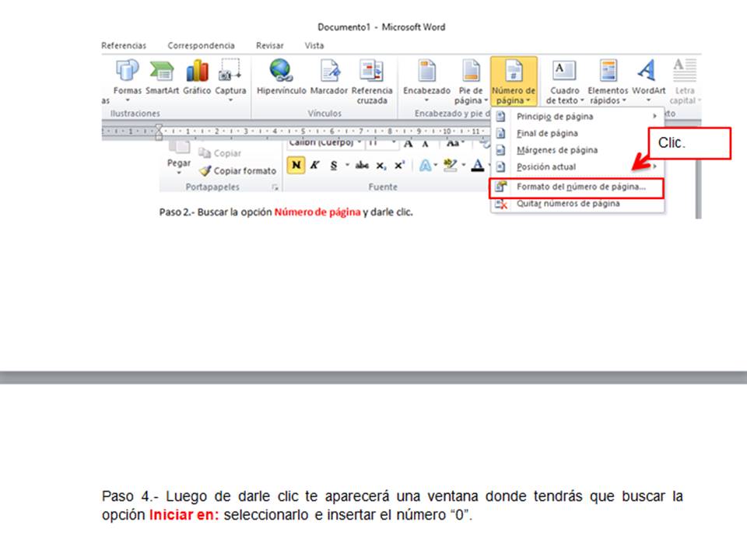
Task: Expand the text effects dropdown arrow
Action: [x=436, y=165]
